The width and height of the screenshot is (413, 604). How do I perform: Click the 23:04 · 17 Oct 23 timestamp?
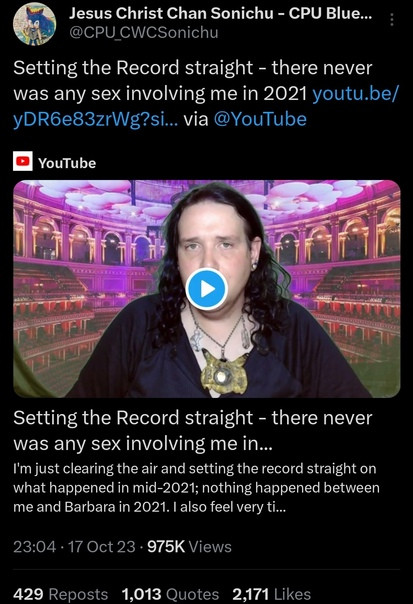coord(74,546)
